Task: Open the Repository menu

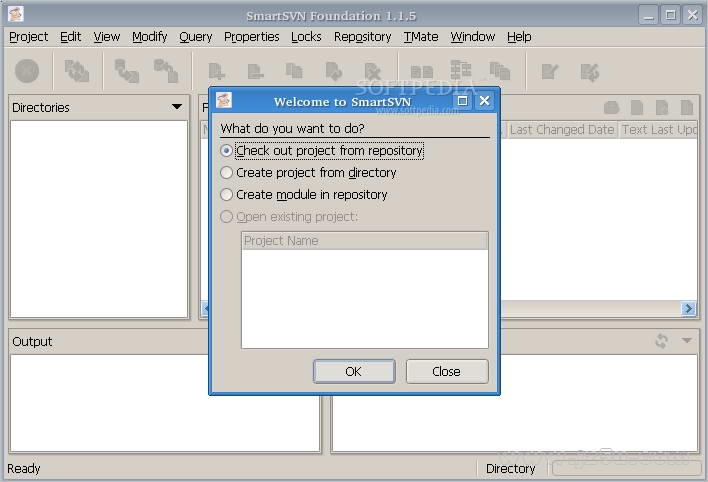Action: pos(363,37)
